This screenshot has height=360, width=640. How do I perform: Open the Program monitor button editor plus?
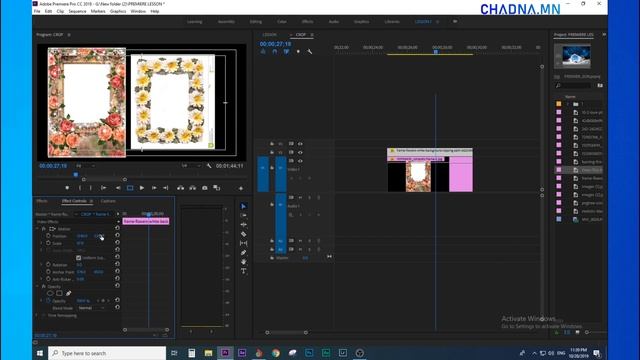[x=241, y=188]
